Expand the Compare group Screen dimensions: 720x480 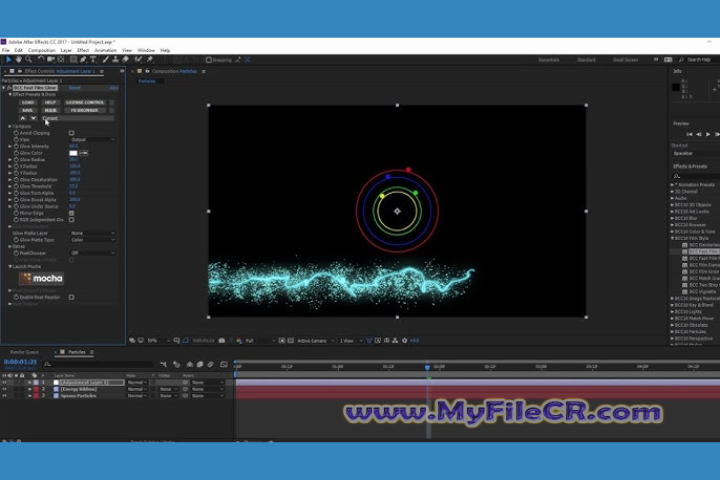[x=10, y=126]
